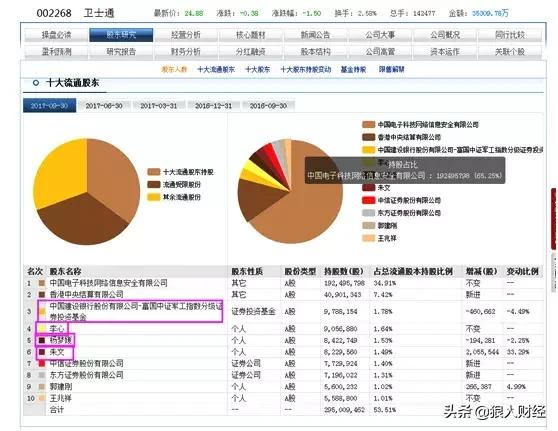This screenshot has height=431, width=558.
Task: Select the 财务分析 tab
Action: 186,52
